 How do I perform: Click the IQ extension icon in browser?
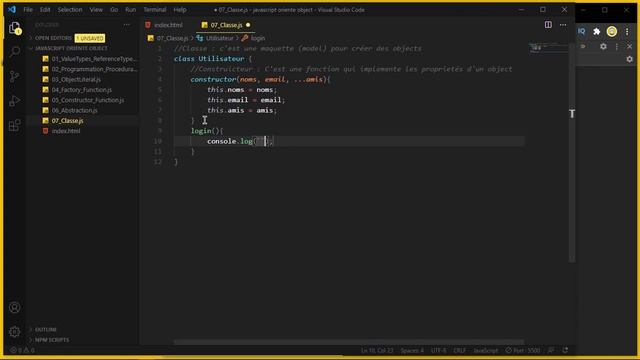click(582, 31)
